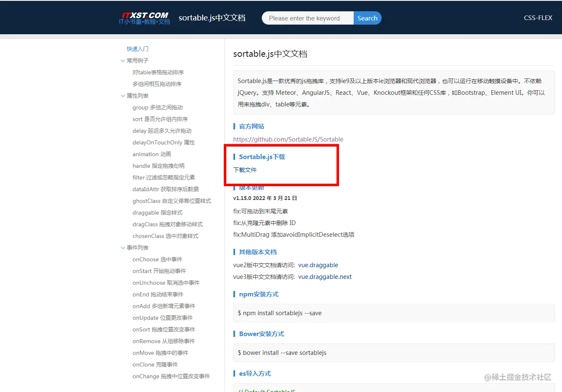The image size is (562, 392).
Task: Click the npm安装方式 section heading
Action: tap(258, 294)
